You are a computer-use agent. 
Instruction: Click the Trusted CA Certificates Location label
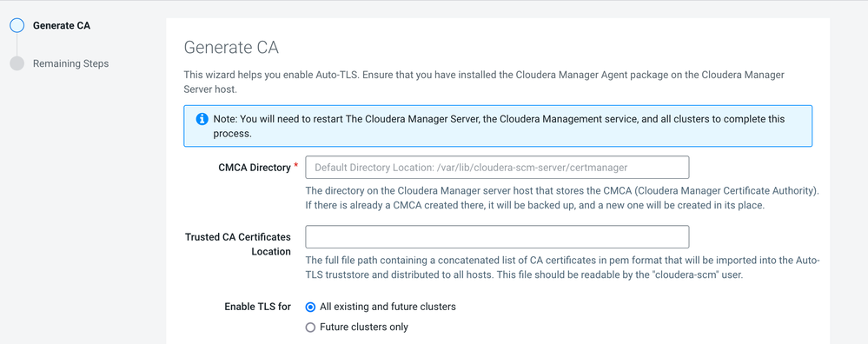pos(238,244)
